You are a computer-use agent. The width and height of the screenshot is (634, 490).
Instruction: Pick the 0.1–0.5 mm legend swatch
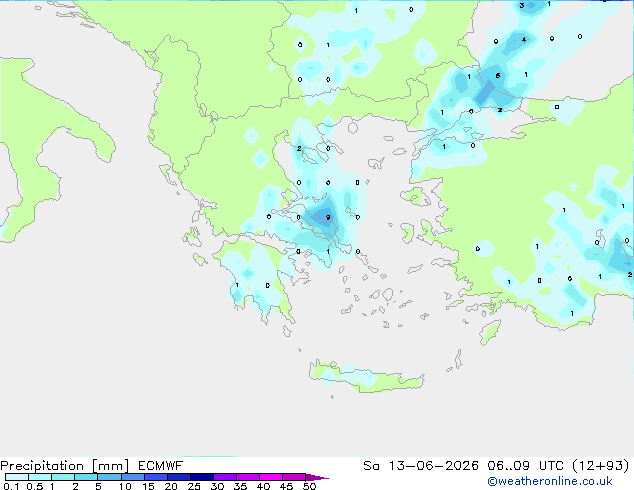coord(17,477)
